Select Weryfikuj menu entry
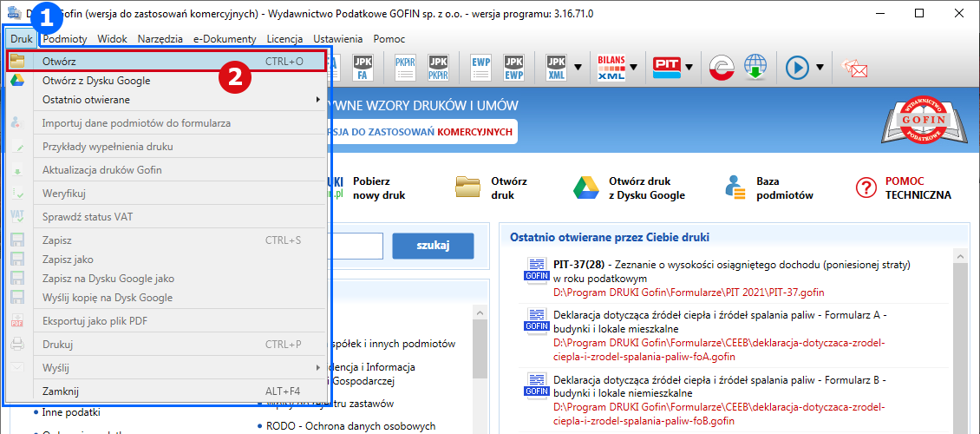 (x=167, y=194)
